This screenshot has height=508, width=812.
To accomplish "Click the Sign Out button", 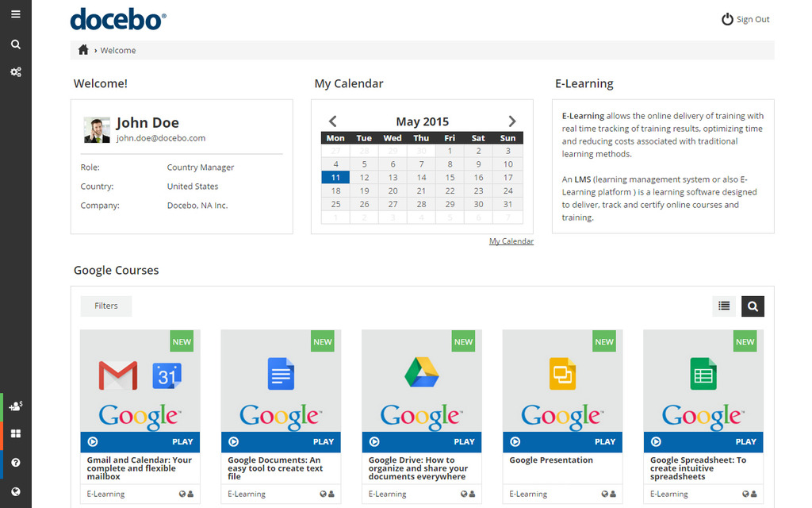I will [x=745, y=19].
